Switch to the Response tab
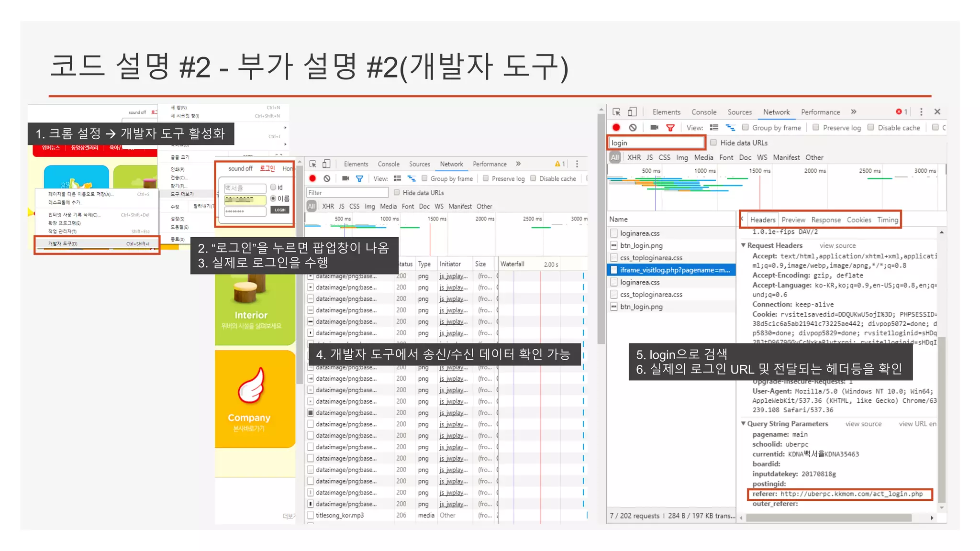 pyautogui.click(x=825, y=220)
